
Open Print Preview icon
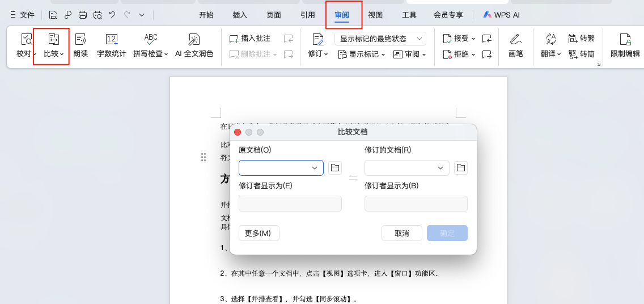coord(98,15)
